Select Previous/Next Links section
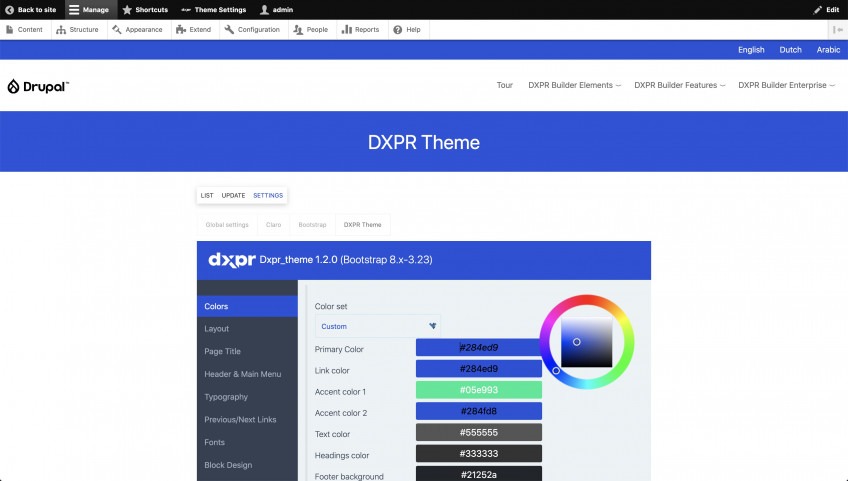This screenshot has height=481, width=848. point(247,419)
